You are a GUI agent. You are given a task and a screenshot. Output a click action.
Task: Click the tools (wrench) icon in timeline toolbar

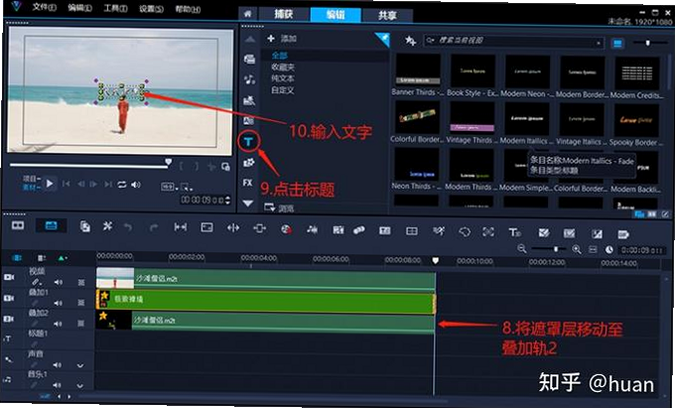pos(107,226)
